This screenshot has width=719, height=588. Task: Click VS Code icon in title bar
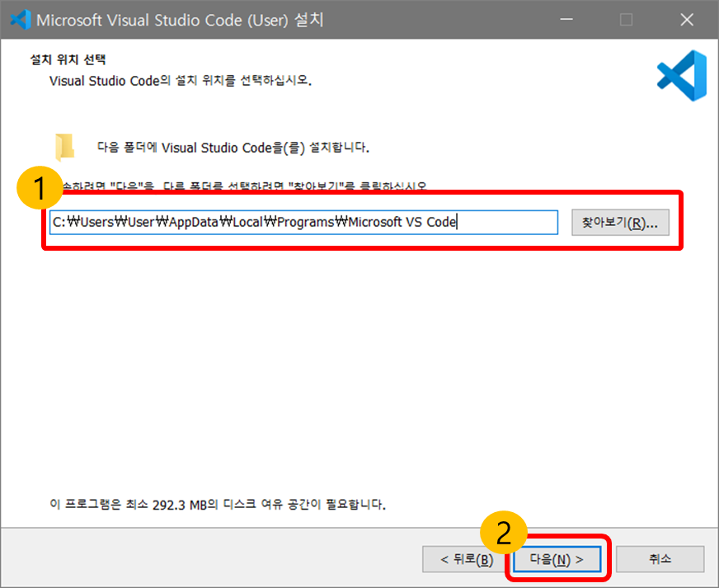coord(21,20)
